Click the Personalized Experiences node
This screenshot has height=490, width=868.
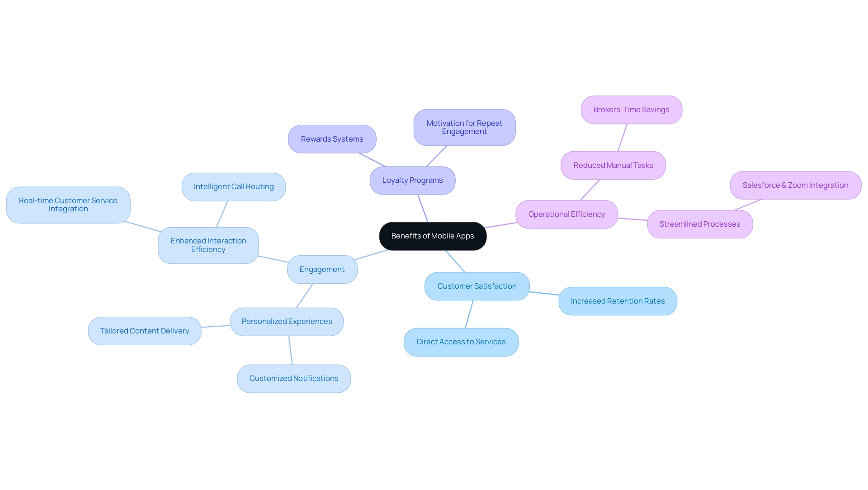coord(287,321)
